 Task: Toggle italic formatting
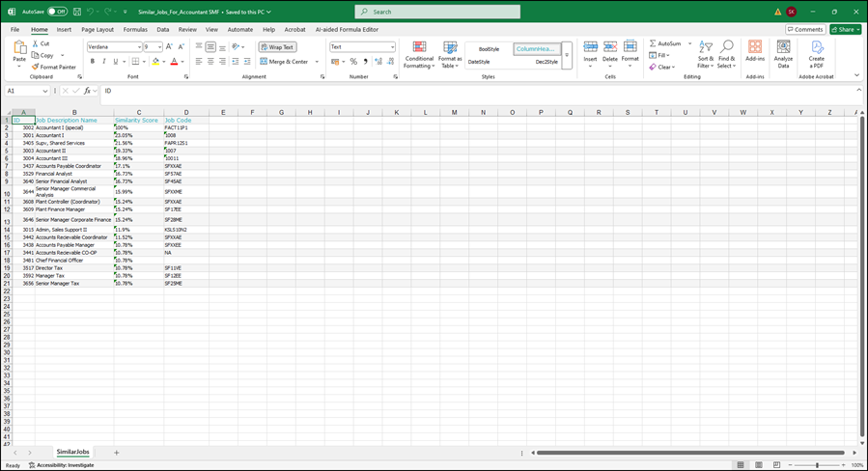pos(105,62)
